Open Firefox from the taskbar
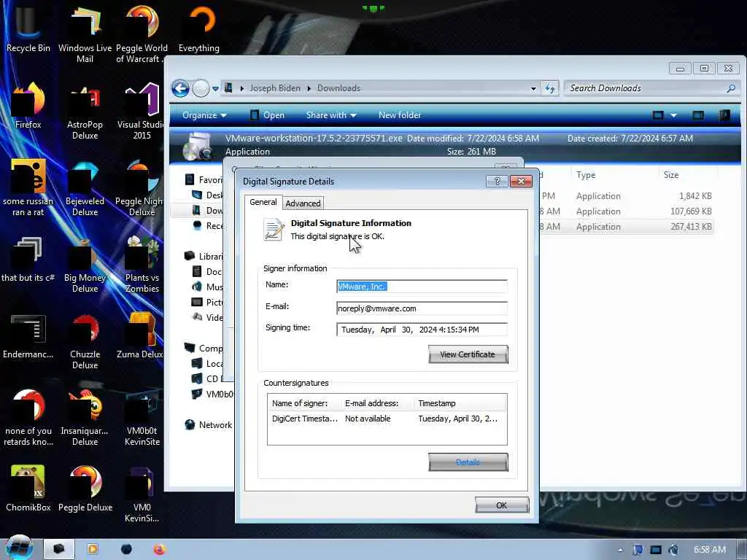This screenshot has height=560, width=747. click(x=159, y=550)
